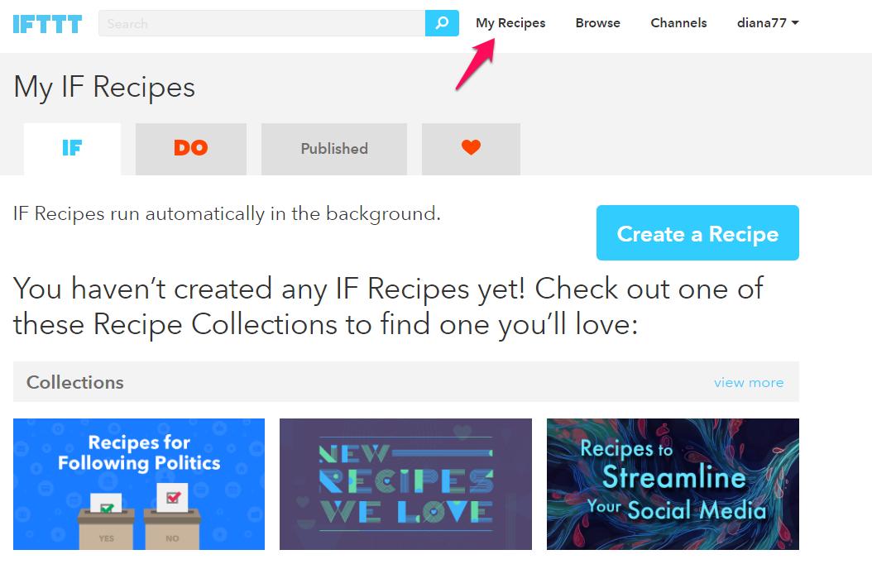
Task: Open the Recipes for Following Politics collection image
Action: pos(138,484)
